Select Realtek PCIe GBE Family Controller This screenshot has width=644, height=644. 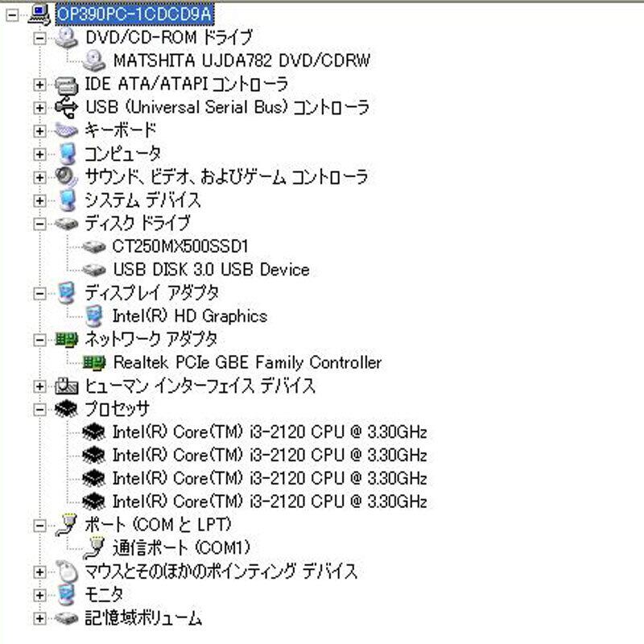[247, 363]
